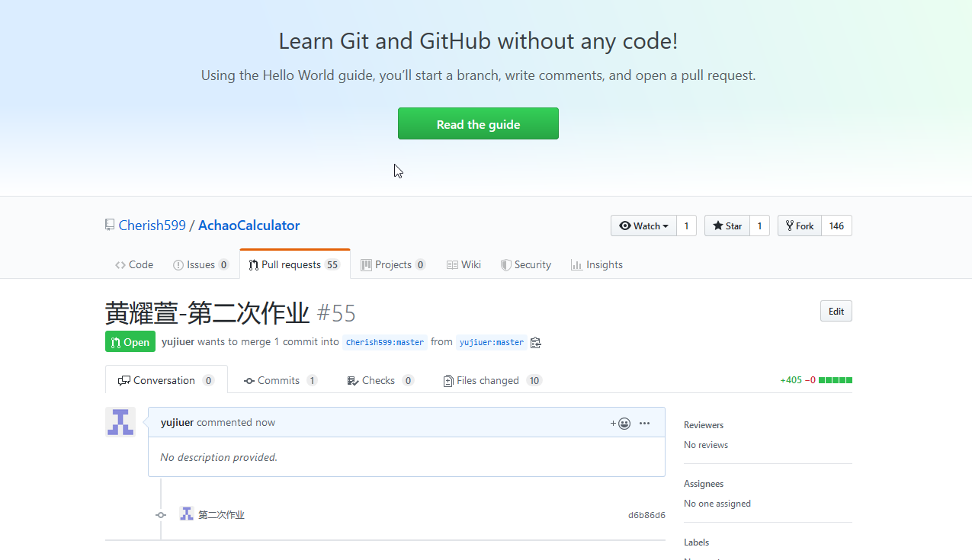This screenshot has width=972, height=560.
Task: Click yujiuer author link in merge line
Action: (178, 342)
